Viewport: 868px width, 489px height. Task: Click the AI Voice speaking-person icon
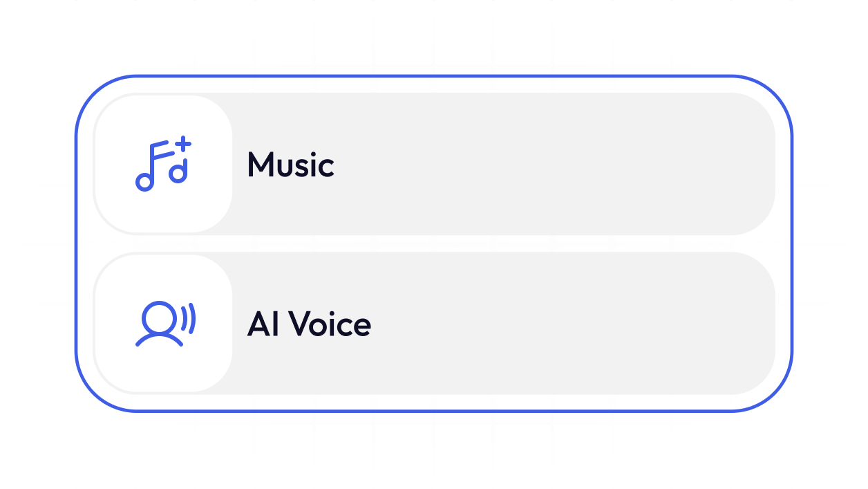[164, 323]
